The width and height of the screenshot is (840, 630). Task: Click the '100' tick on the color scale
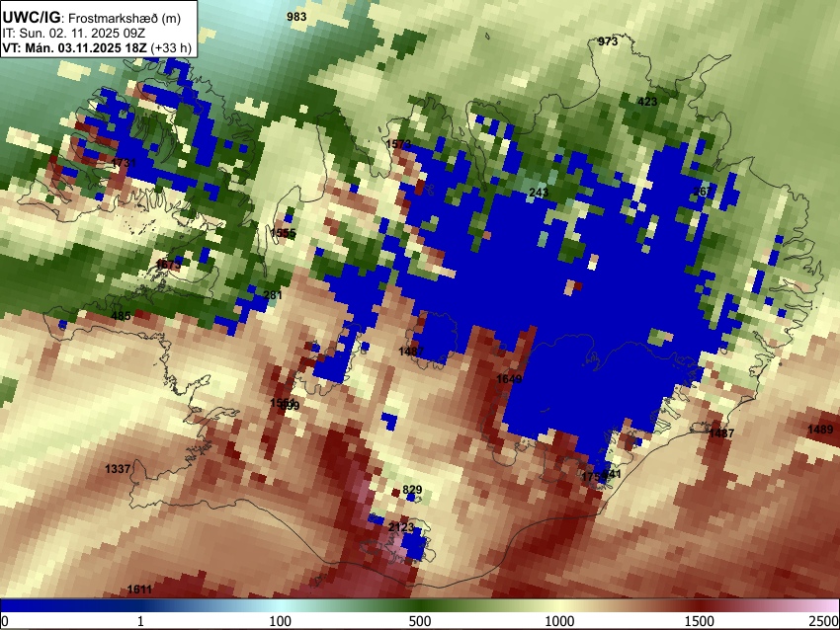pos(281,621)
